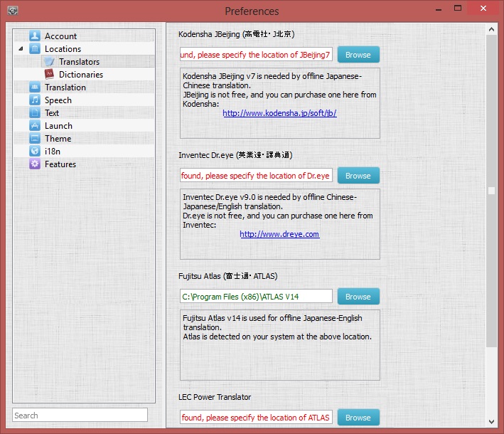The width and height of the screenshot is (504, 434).
Task: Browse for the LEC Power Translator location
Action: (358, 418)
